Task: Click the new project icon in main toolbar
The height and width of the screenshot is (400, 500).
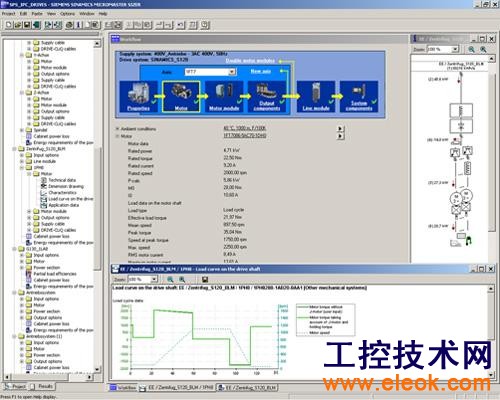Action: (9, 25)
